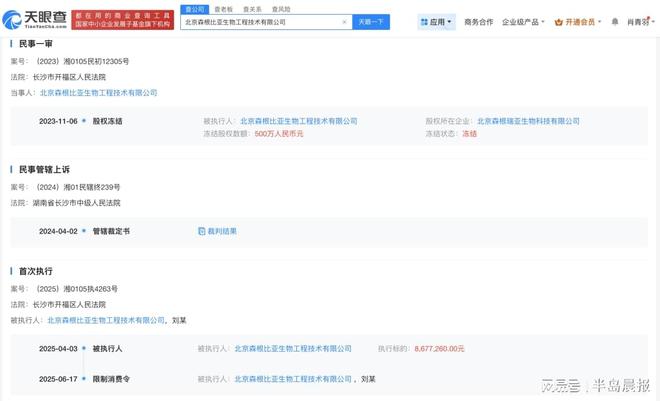The width and height of the screenshot is (660, 401).
Task: Click the 民事管辖上诉 section heading
Action: (x=44, y=170)
